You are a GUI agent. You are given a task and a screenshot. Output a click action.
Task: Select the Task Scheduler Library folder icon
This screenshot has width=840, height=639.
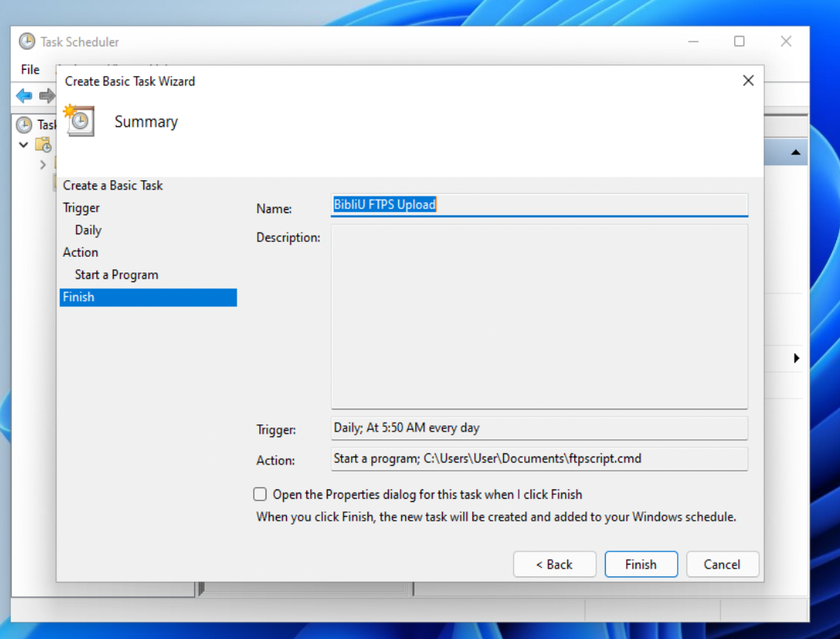tap(44, 145)
